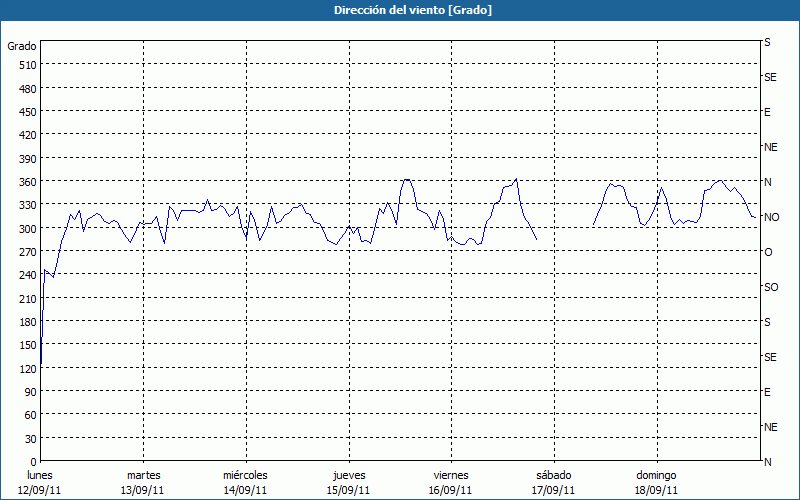Click the 90 degree axis label
The height and width of the screenshot is (500, 800).
30,392
